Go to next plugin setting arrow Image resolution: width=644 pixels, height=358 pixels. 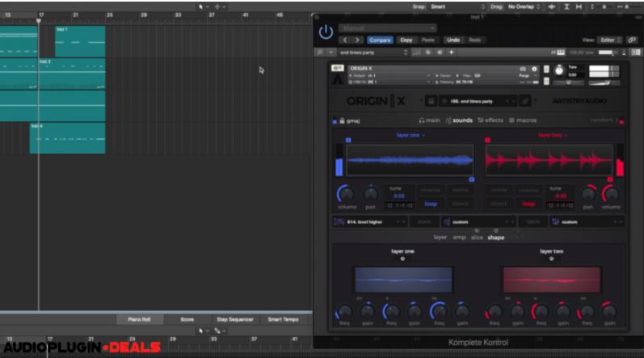(357, 40)
